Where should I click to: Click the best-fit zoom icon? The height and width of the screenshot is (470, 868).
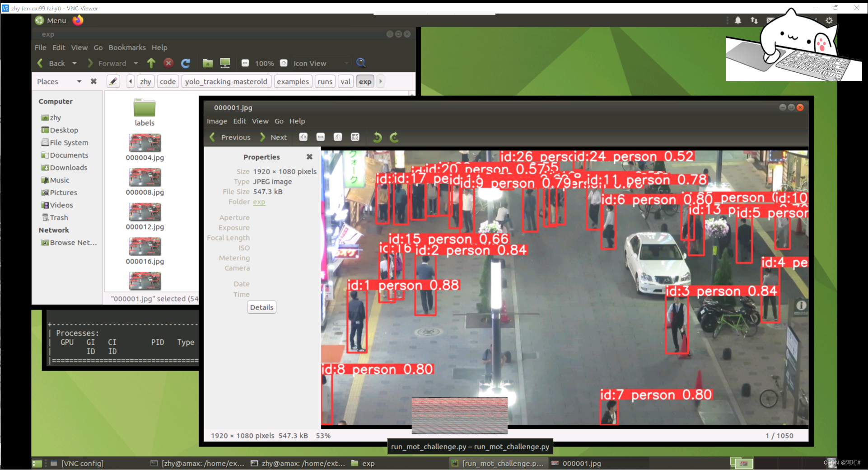(356, 137)
